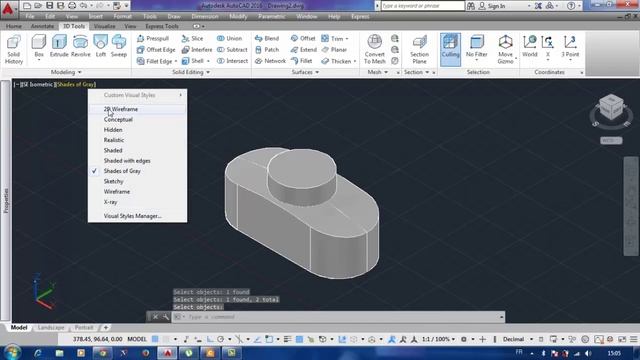This screenshot has width=640, height=360.
Task: Switch to Landscape layout tab
Action: tap(51, 327)
